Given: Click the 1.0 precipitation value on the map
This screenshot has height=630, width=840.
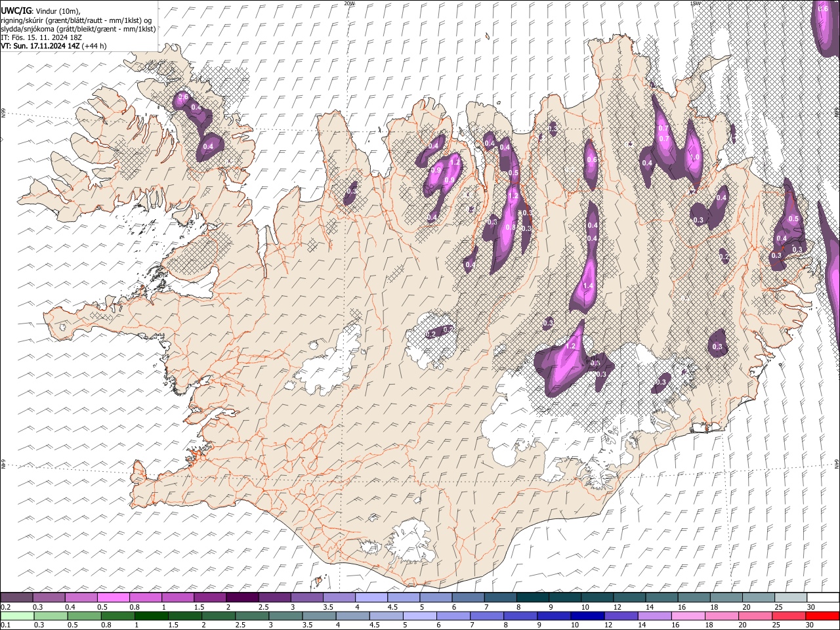Looking at the screenshot, I should [x=694, y=157].
